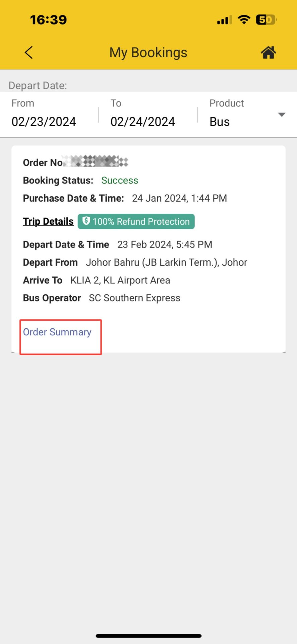Open the Product dropdown arrow

tap(282, 115)
